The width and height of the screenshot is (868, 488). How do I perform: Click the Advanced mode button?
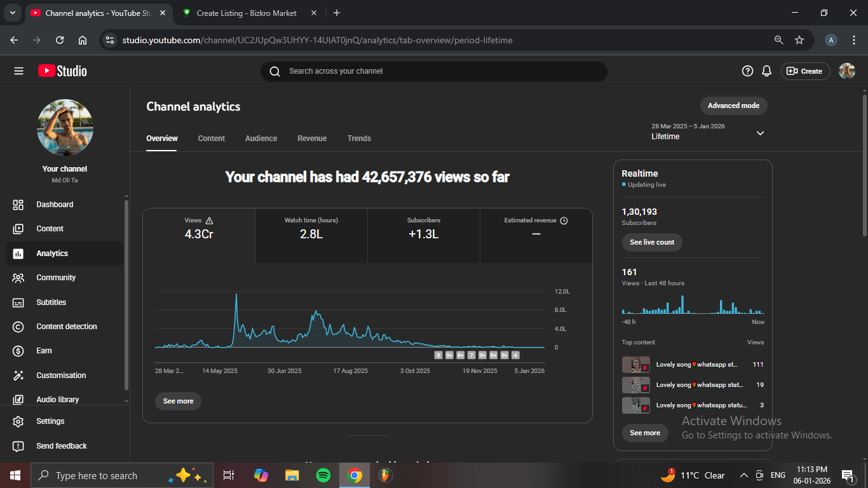[733, 105]
